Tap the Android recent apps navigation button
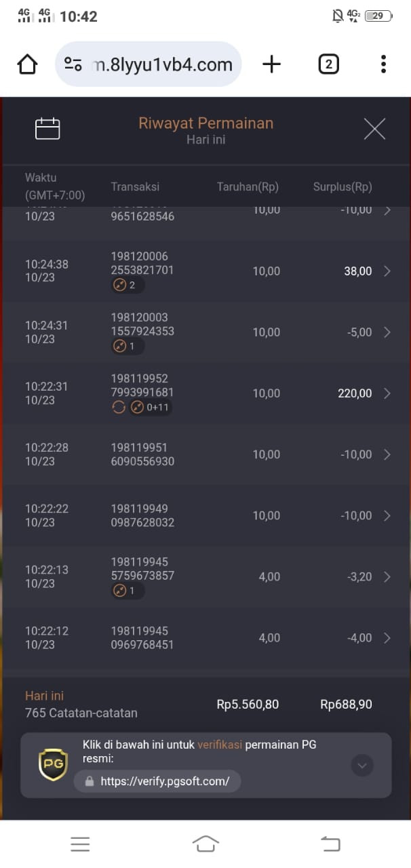411x868 pixels. [80, 844]
